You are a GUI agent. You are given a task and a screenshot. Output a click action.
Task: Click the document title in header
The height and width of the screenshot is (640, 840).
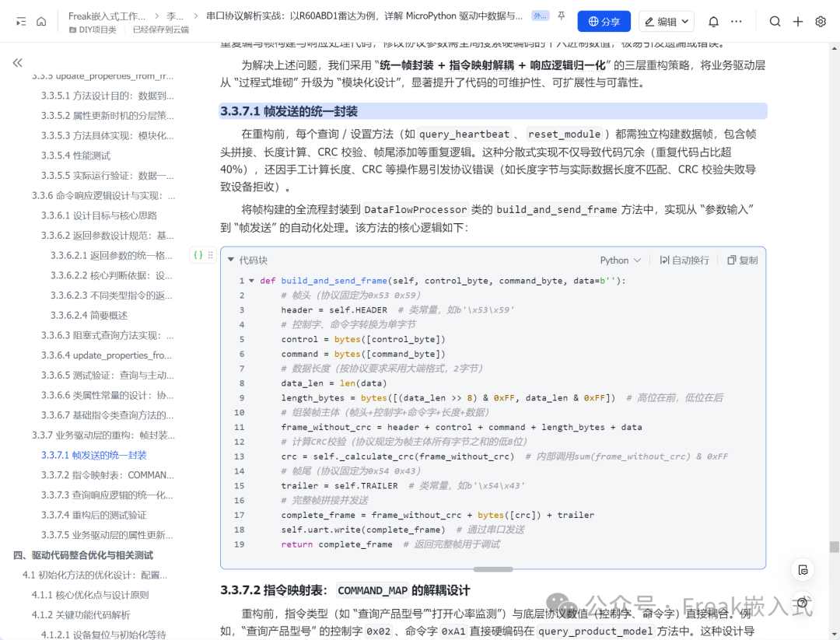pyautogui.click(x=364, y=16)
